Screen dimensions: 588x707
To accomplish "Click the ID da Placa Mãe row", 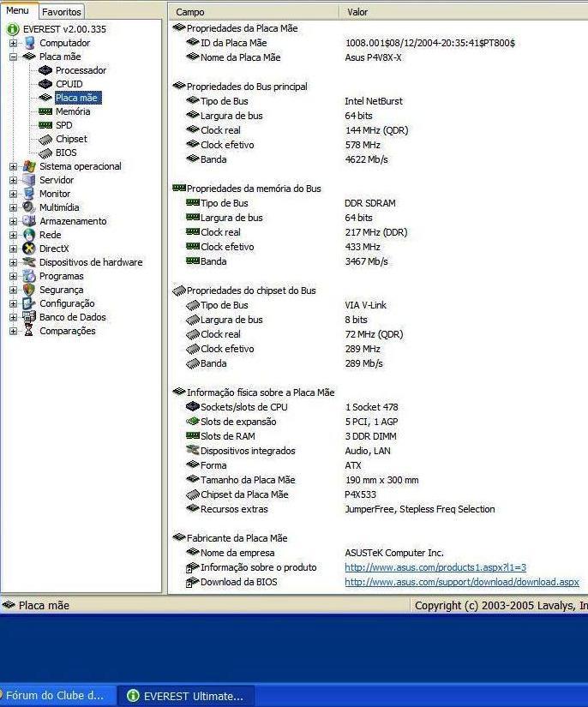I will coord(379,43).
